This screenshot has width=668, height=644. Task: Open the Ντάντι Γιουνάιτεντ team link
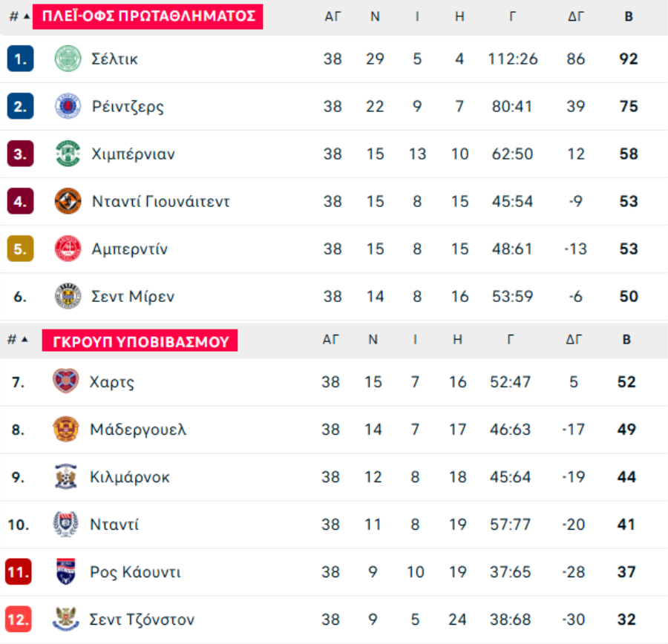pos(160,201)
